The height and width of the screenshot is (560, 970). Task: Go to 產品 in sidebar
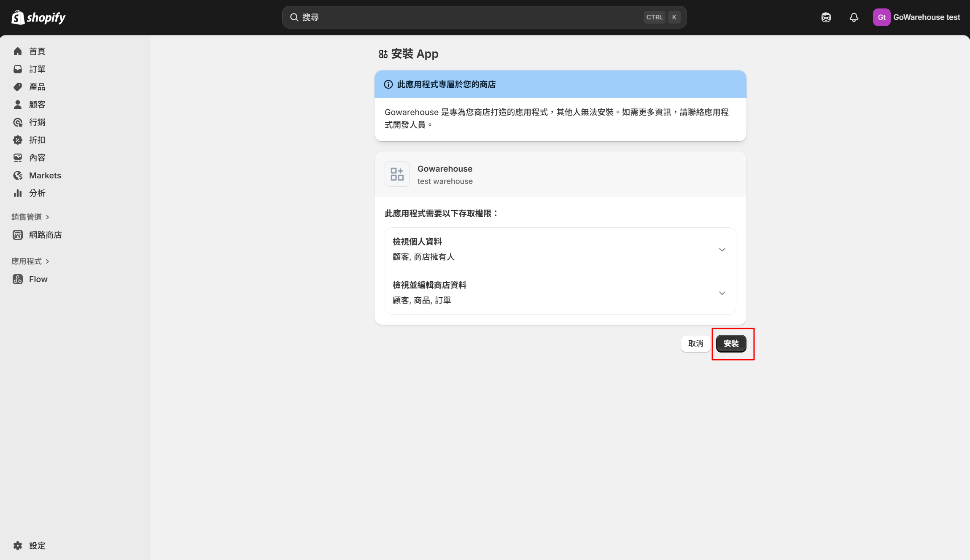[37, 87]
